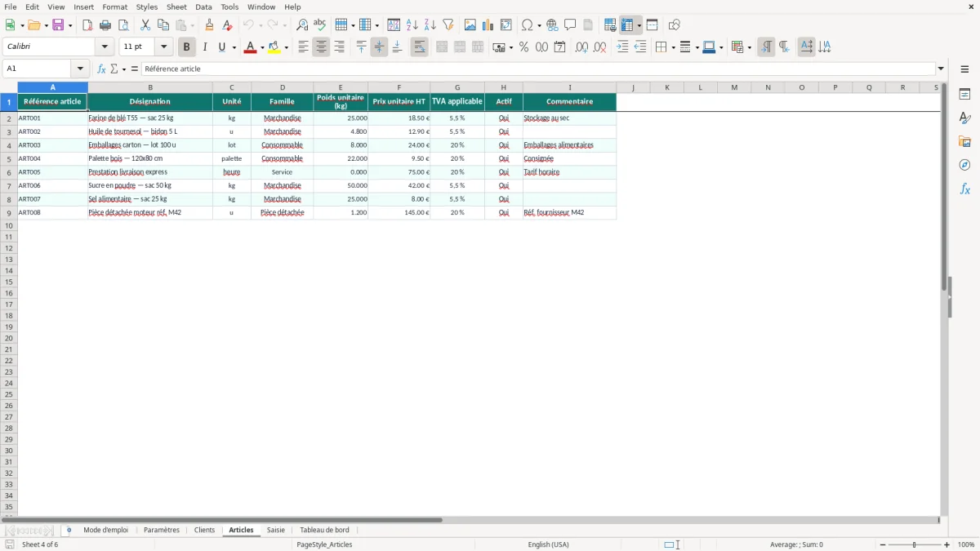This screenshot has width=980, height=551.
Task: Toggle Italic formatting
Action: point(204,47)
